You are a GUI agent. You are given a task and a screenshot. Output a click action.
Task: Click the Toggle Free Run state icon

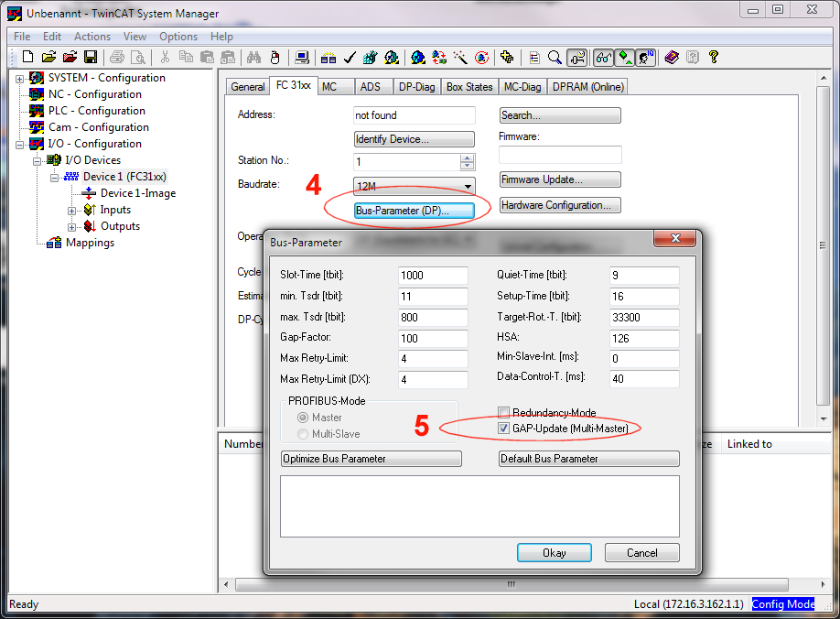(481, 57)
